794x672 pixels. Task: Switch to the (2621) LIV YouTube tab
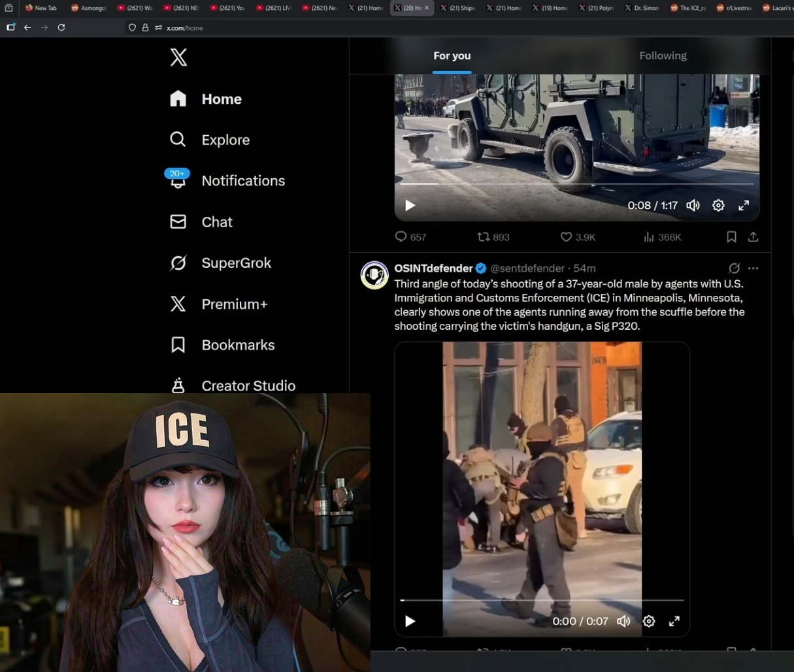274,8
